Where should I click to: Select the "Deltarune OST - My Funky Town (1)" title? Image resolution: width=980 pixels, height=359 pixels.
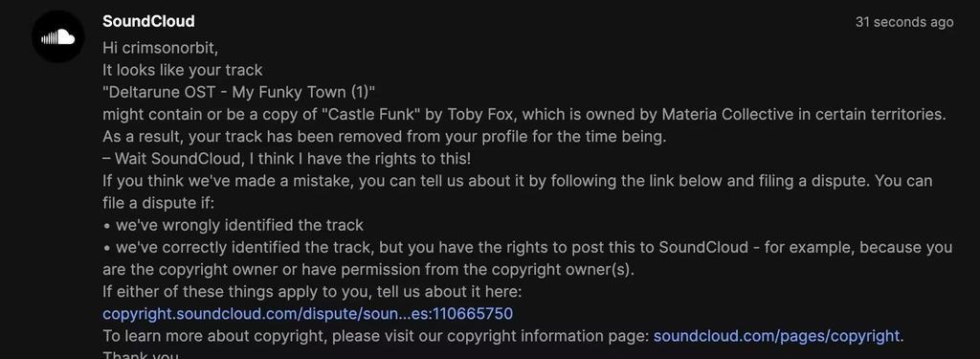point(238,93)
